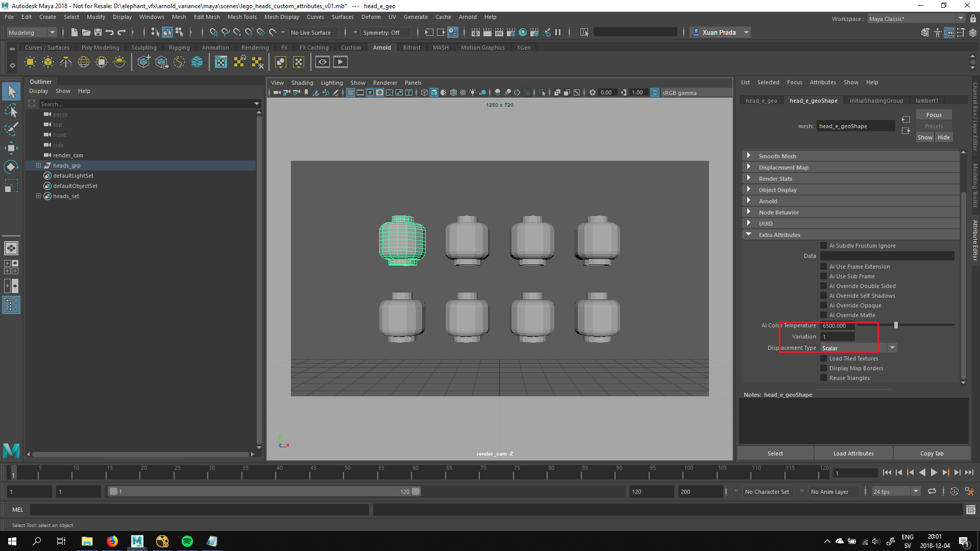Play the timeline forwards
The width and height of the screenshot is (980, 551).
click(934, 473)
